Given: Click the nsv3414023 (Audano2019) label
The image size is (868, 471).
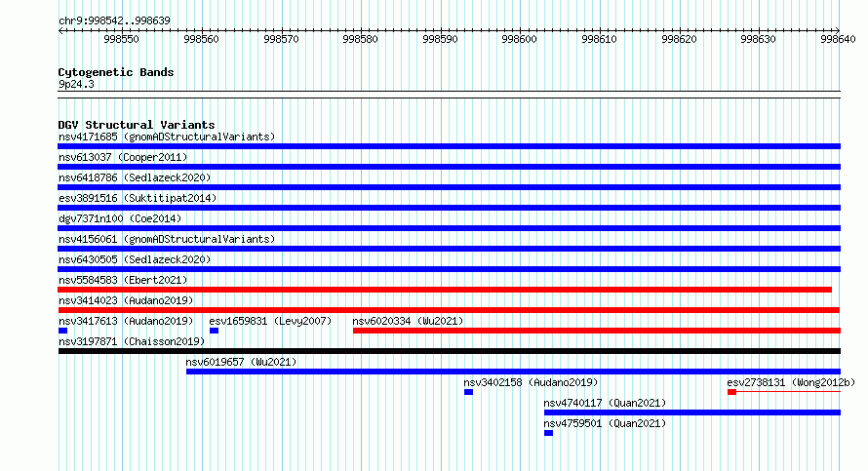Looking at the screenshot, I should click(126, 300).
